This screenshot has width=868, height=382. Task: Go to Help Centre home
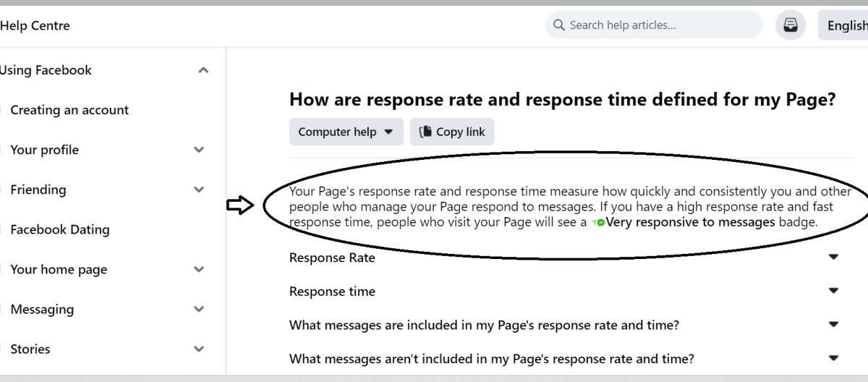coord(35,26)
